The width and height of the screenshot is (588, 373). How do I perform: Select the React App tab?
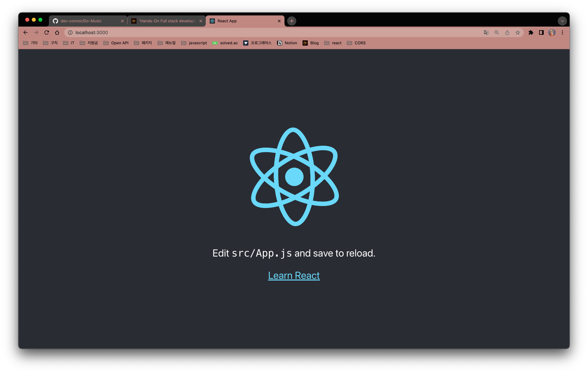pyautogui.click(x=245, y=21)
